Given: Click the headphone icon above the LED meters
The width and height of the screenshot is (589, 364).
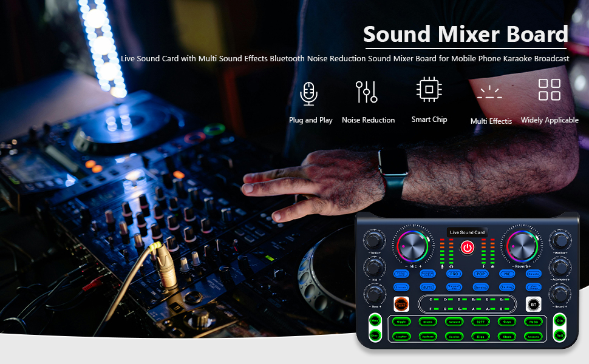Looking at the screenshot, I should [451, 266].
